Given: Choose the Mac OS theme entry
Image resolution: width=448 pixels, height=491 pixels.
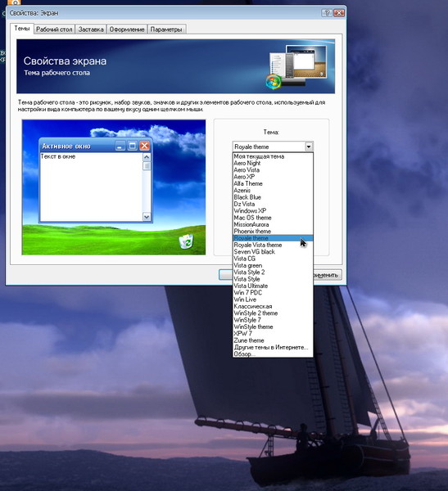Looking at the screenshot, I should coord(273,218).
